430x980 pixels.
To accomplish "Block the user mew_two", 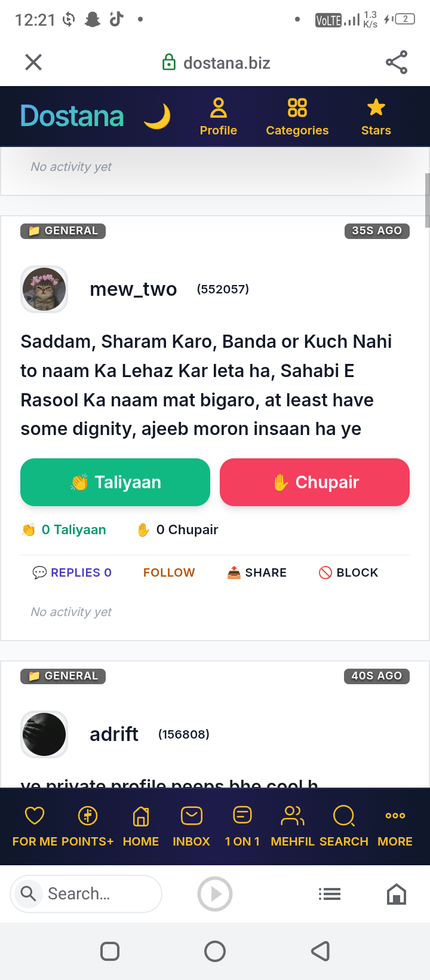I will 348,572.
